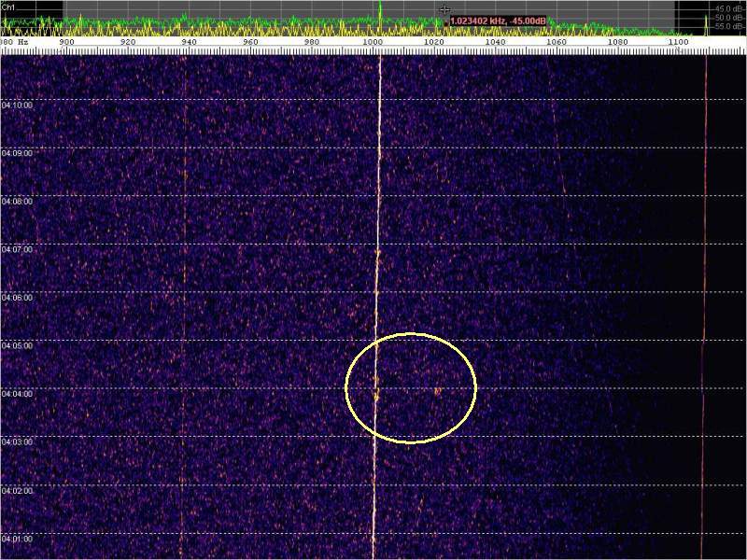Click the 1100 Hz frequency ruler label
This screenshot has height=560, width=747.
click(x=679, y=43)
